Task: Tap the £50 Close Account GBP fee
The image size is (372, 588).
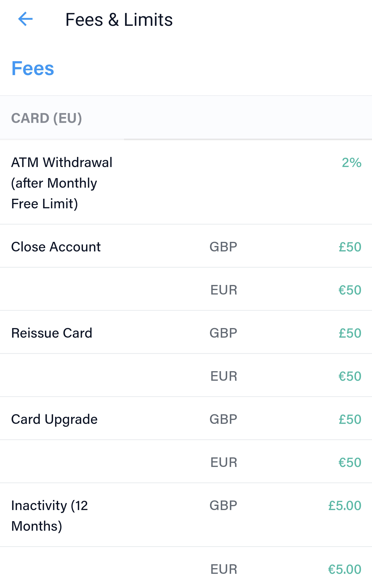Action: coord(350,247)
